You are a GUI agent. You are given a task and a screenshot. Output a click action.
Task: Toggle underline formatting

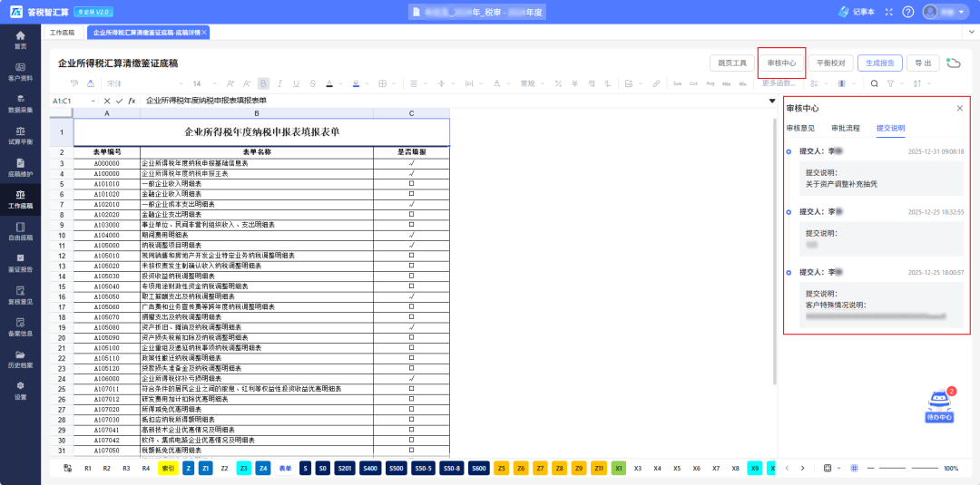[x=296, y=83]
